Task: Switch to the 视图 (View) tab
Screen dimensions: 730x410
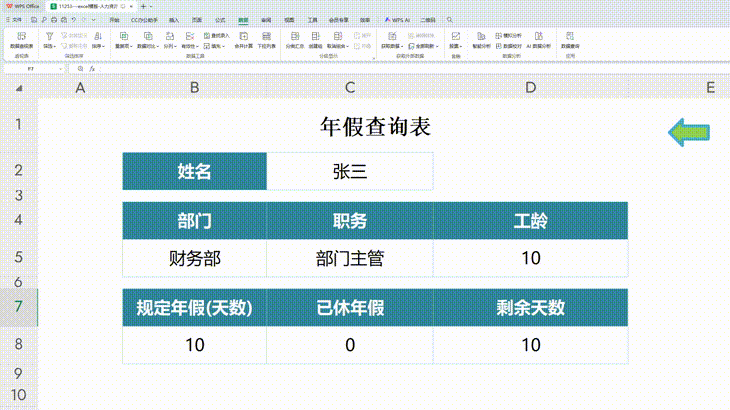Action: pyautogui.click(x=289, y=20)
